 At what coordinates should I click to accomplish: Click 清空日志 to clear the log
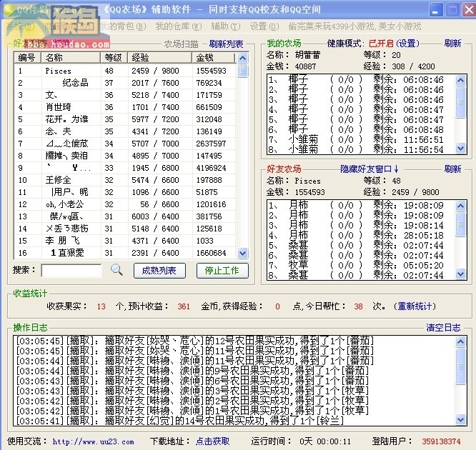coord(443,327)
